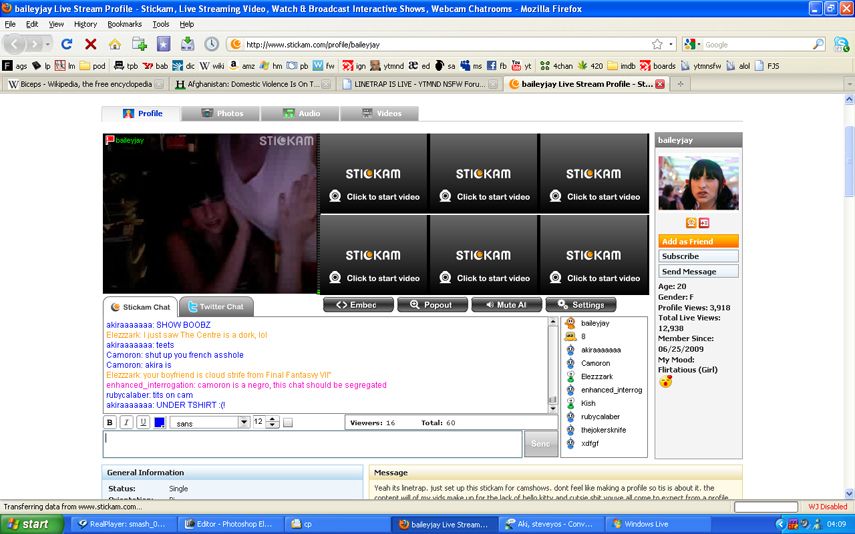
Task: Bookmark this page with the address bar star
Action: pyautogui.click(x=657, y=44)
